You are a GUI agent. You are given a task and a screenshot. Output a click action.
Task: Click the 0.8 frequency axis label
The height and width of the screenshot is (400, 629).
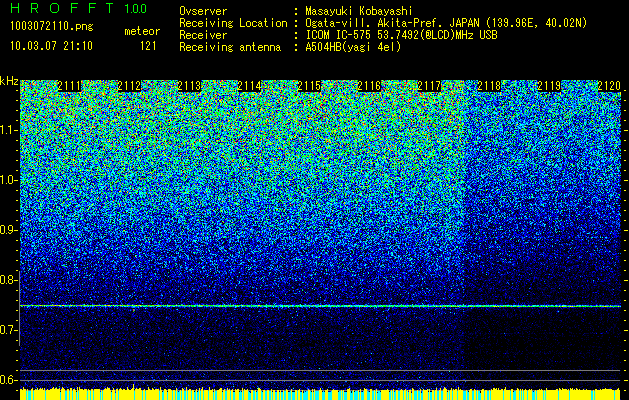click(x=8, y=280)
